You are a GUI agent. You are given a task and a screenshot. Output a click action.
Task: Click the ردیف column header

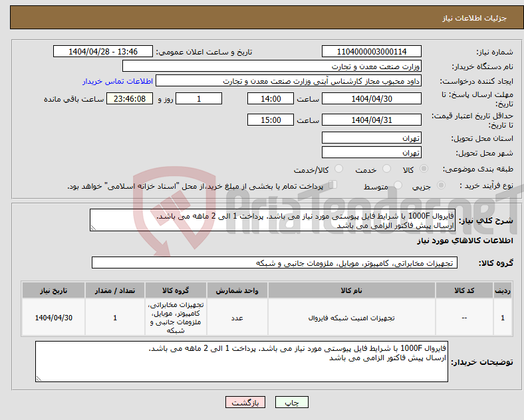coord(503,290)
